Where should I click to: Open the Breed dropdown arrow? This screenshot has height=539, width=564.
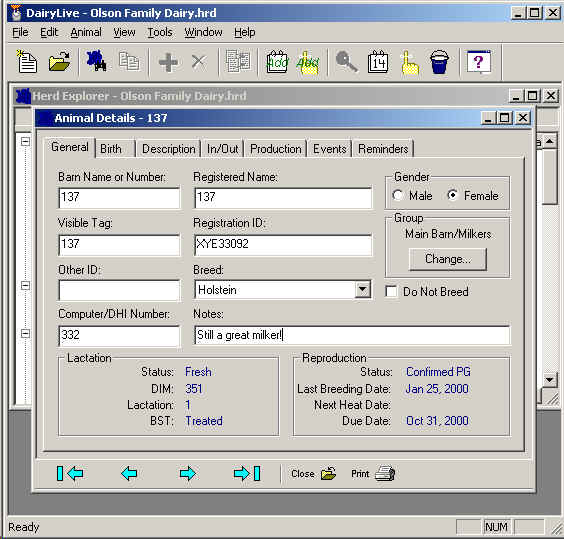click(362, 290)
